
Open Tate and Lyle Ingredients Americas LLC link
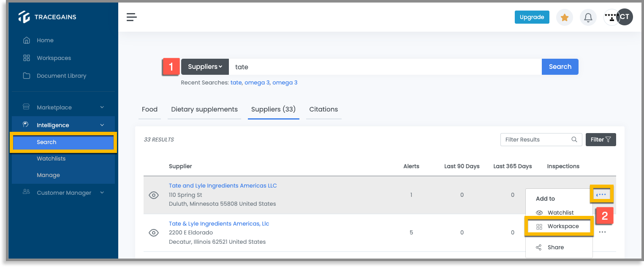(223, 186)
